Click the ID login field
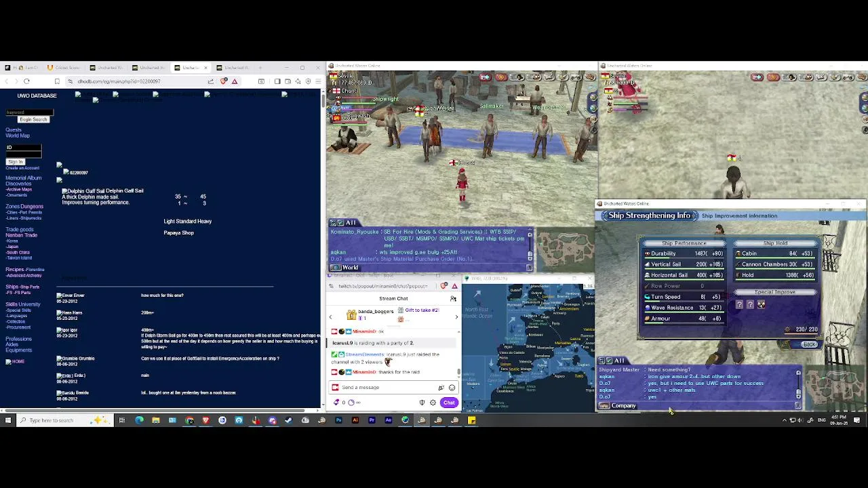This screenshot has height=488, width=868. (x=24, y=147)
